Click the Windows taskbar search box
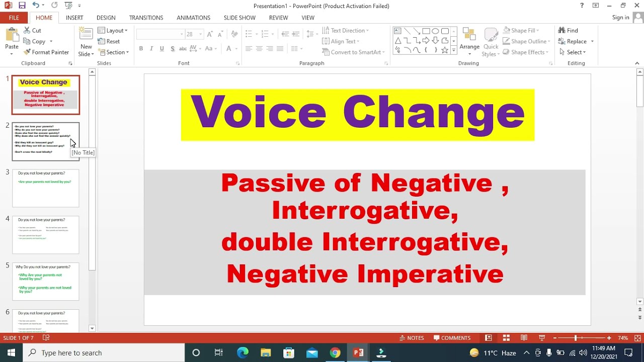This screenshot has height=362, width=644. (104, 353)
